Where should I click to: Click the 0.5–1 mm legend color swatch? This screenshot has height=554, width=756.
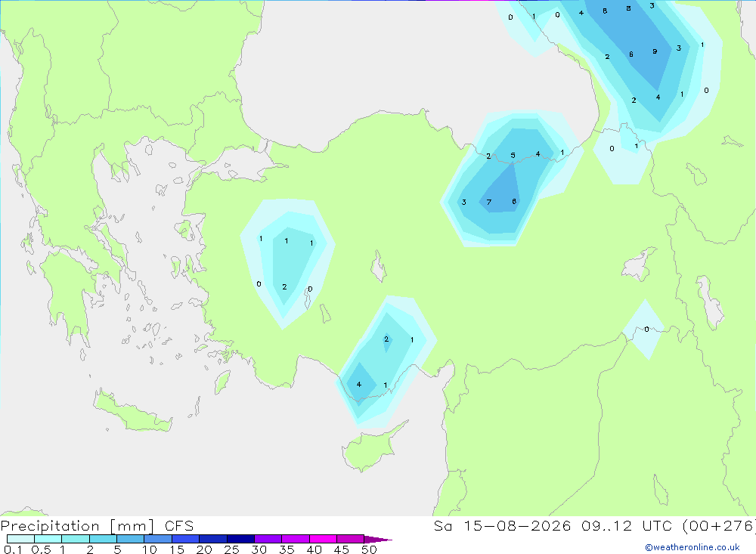pos(48,539)
